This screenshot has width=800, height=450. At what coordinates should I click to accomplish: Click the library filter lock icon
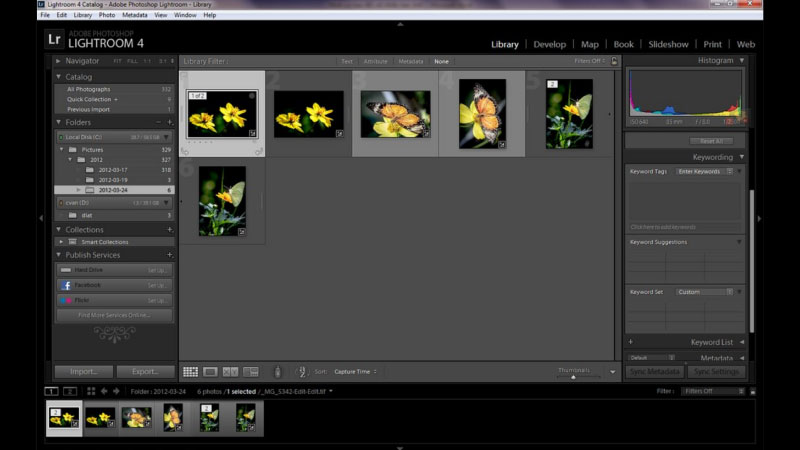point(614,61)
